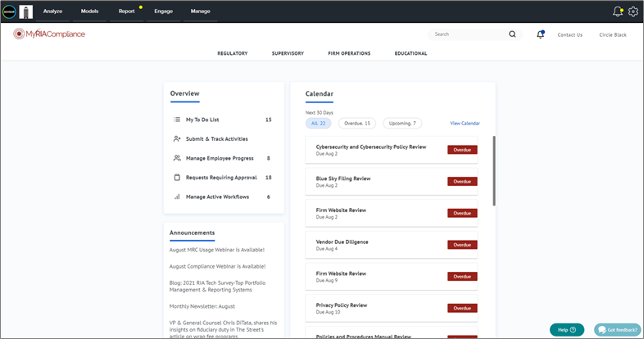Click the blue-dot bell beside Contact Us
The height and width of the screenshot is (339, 644).
[540, 34]
